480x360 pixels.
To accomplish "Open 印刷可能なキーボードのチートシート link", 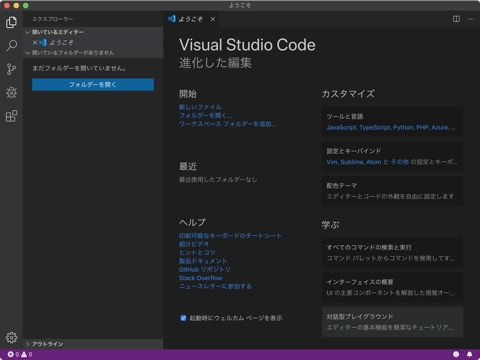I will (x=230, y=236).
